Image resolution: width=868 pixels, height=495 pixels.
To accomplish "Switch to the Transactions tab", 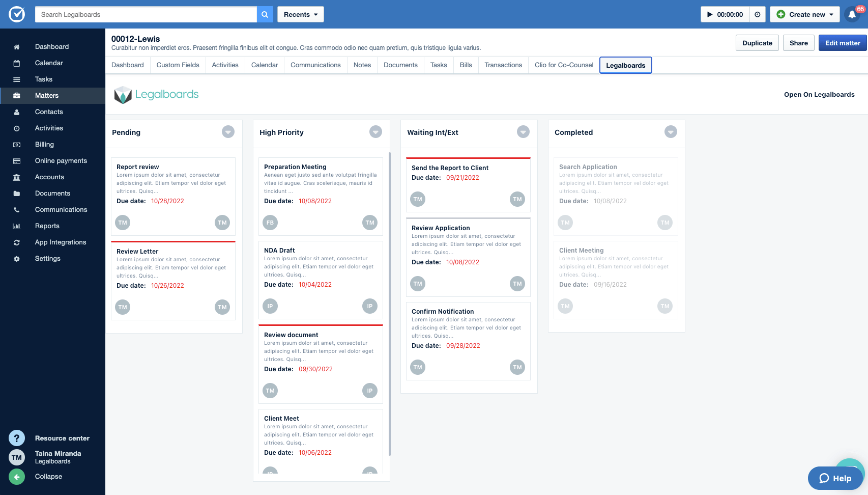I will point(503,65).
